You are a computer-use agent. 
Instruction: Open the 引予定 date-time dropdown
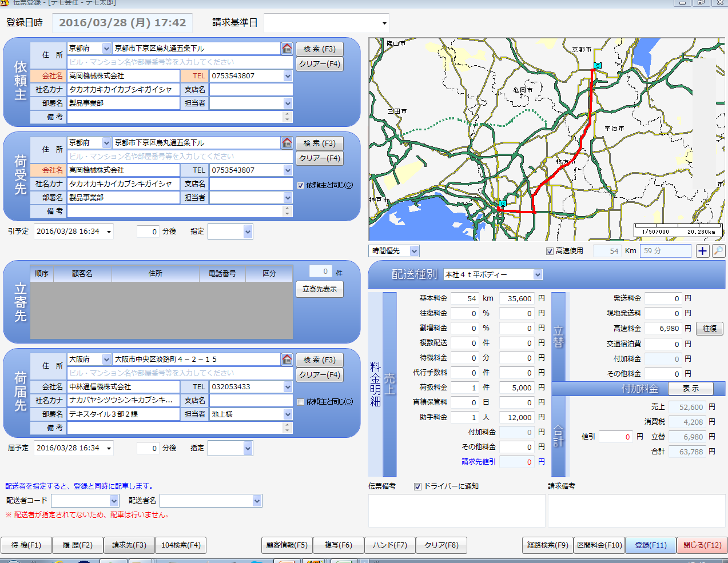(x=109, y=231)
